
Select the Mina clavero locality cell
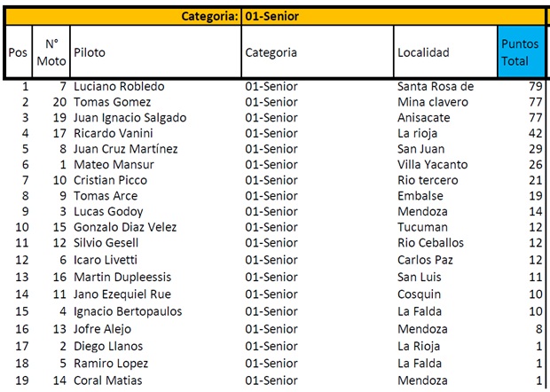coord(433,102)
